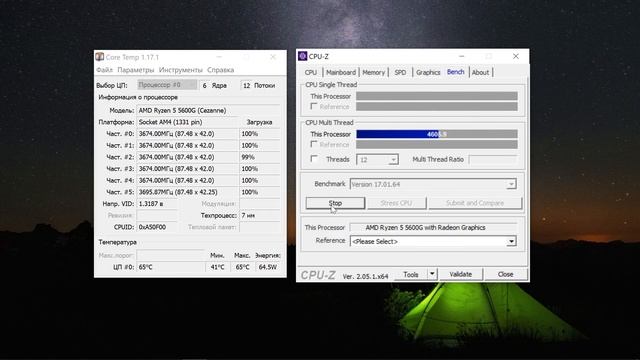Viewport: 640px width, 360px height.
Task: Select the Bench tab
Action: pos(456,72)
